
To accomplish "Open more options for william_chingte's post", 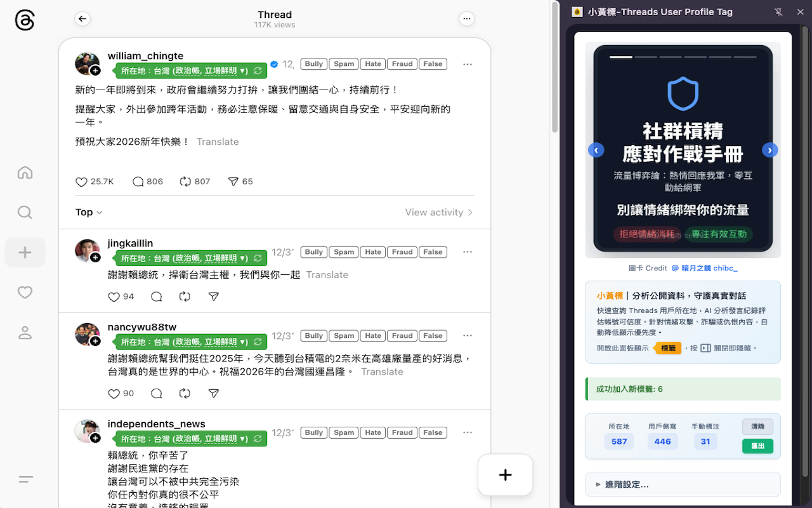I will [x=468, y=64].
